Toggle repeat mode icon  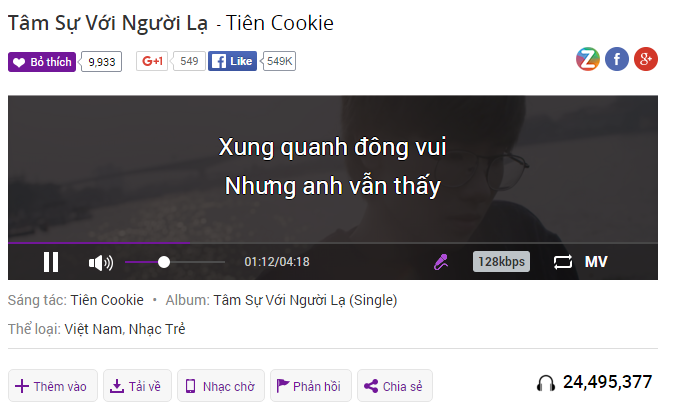563,262
